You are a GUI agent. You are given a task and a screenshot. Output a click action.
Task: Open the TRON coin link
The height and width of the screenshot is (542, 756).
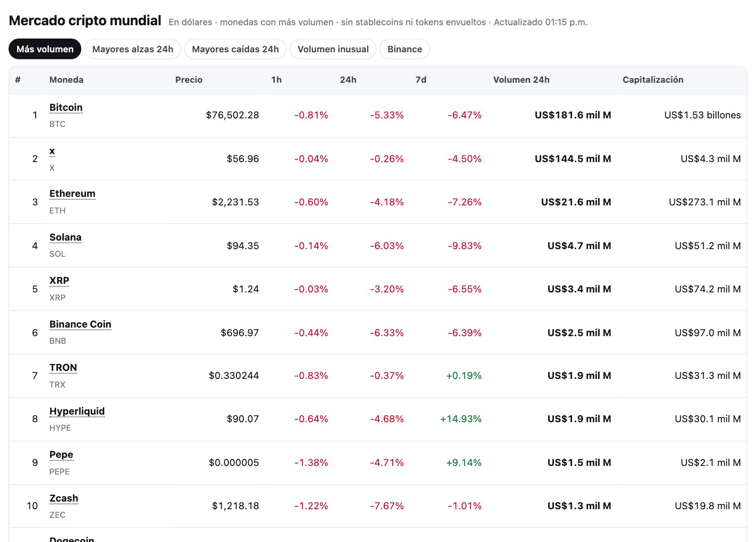click(63, 368)
